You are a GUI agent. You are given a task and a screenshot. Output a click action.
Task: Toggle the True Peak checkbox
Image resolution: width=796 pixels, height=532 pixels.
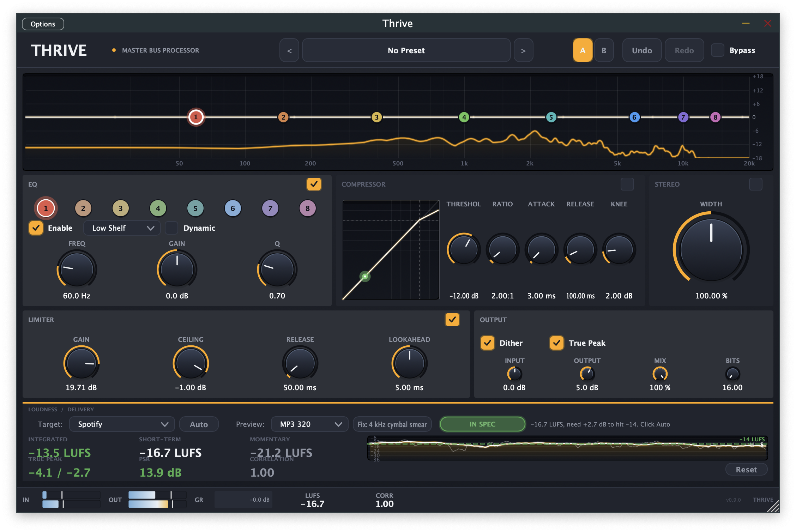point(557,343)
